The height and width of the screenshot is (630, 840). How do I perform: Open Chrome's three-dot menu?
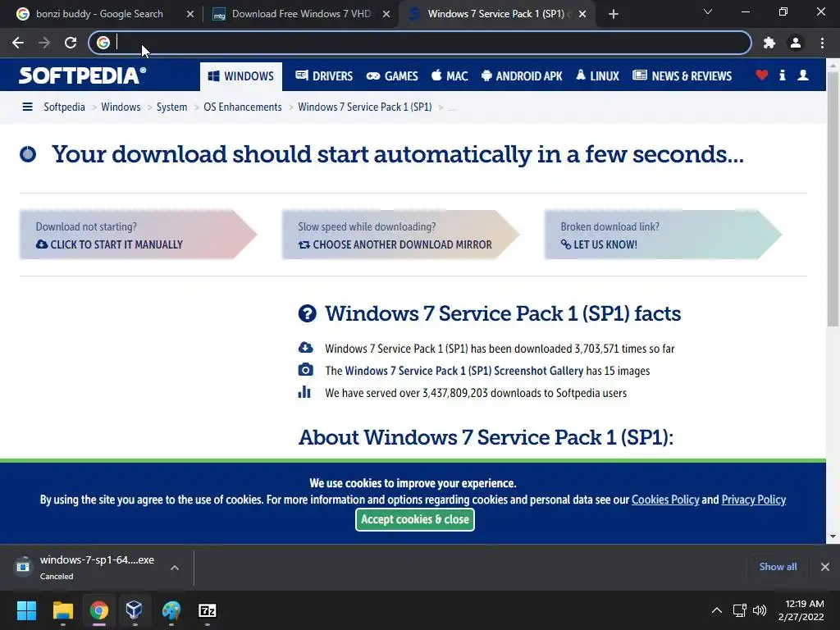822,43
